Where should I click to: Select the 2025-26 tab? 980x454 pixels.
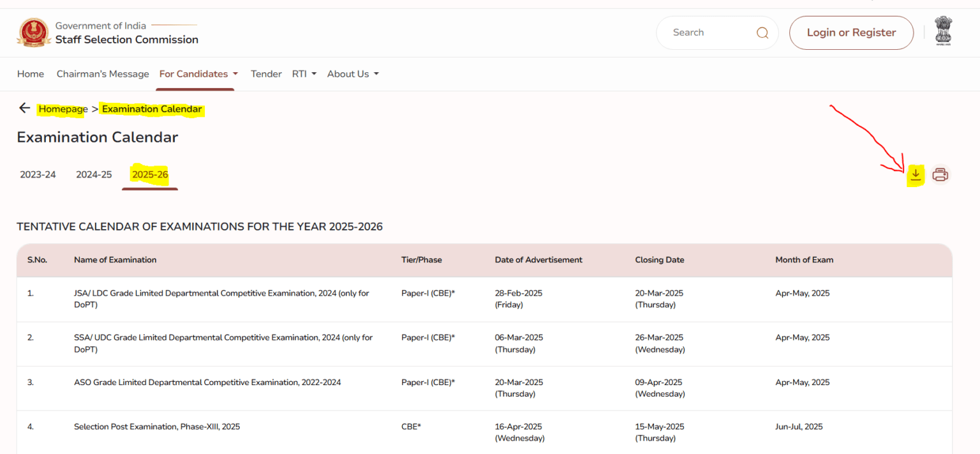pos(150,175)
